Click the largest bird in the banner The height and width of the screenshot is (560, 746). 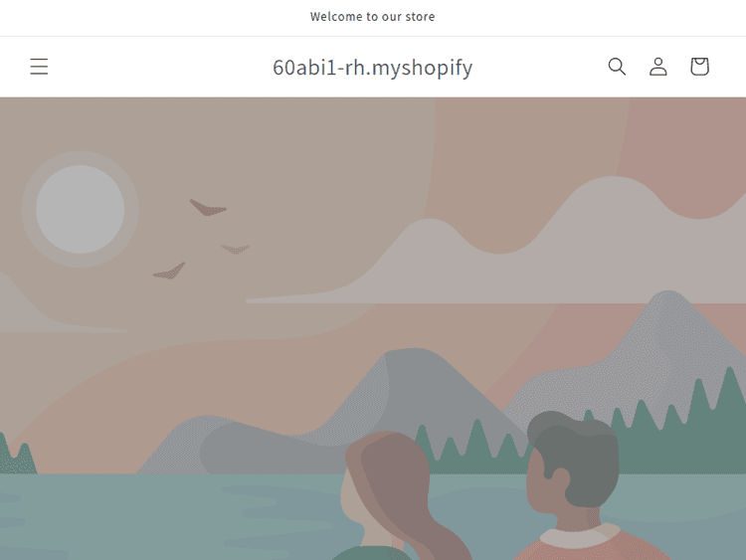tap(208, 208)
